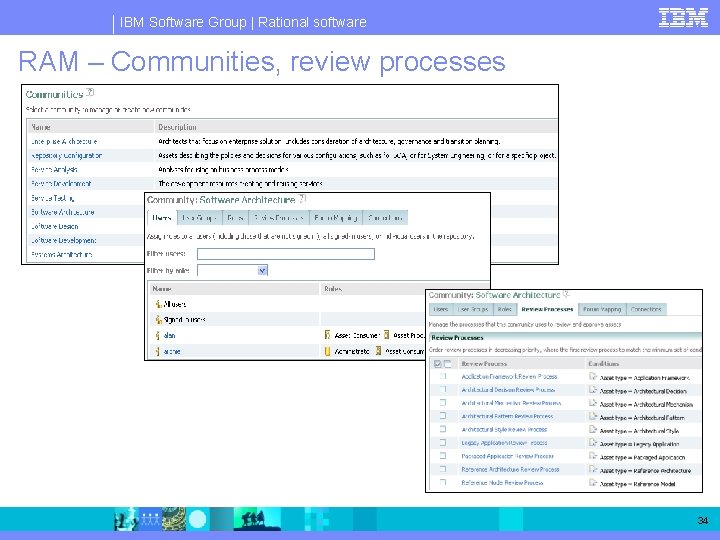Image resolution: width=720 pixels, height=540 pixels.
Task: Check Architectural Style Review Process checkbox
Action: pos(443,429)
